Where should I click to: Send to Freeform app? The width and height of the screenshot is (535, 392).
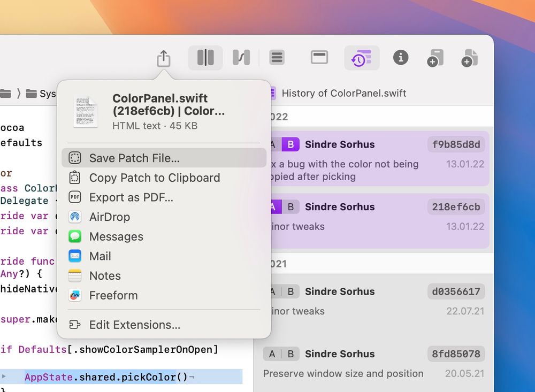pyautogui.click(x=164, y=295)
